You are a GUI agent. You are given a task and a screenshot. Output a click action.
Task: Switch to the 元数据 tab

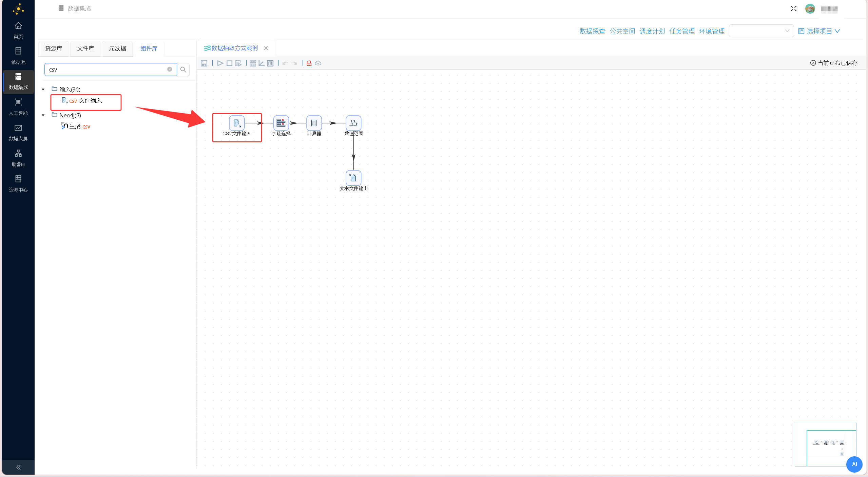[117, 48]
